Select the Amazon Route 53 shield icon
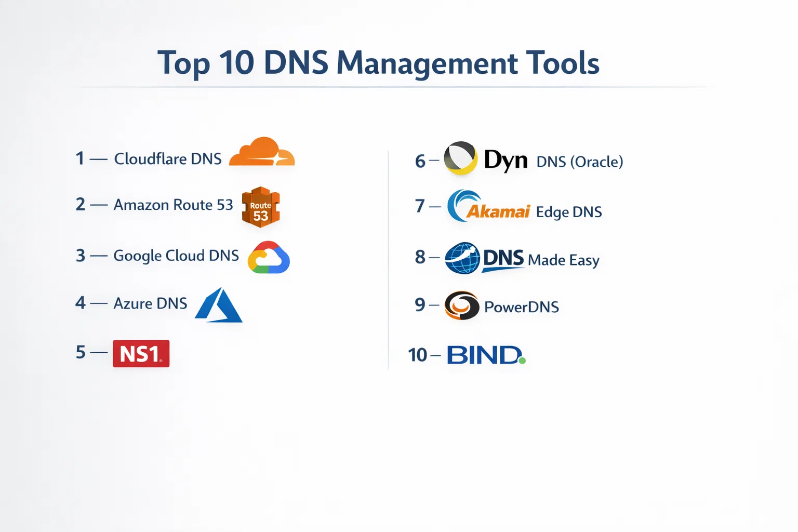This screenshot has height=532, width=798. [261, 207]
